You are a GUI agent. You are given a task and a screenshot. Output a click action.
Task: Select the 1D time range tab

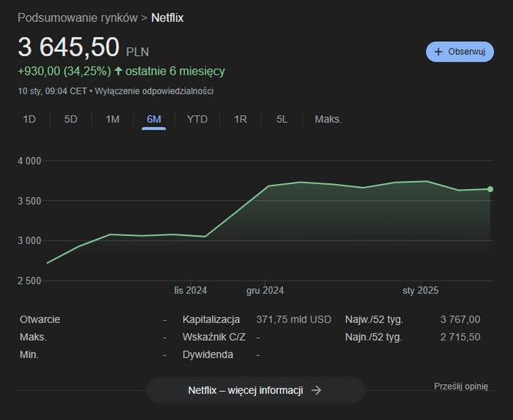(x=29, y=119)
